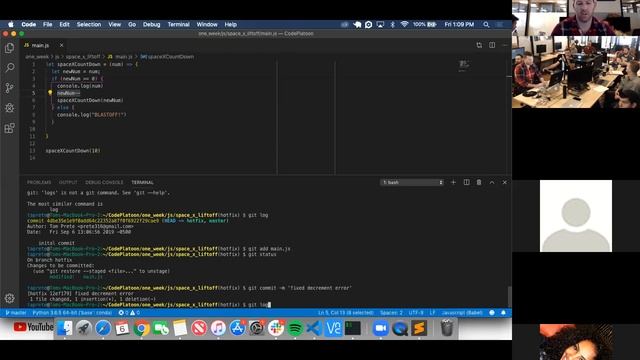Open the Debug menu

[151, 24]
